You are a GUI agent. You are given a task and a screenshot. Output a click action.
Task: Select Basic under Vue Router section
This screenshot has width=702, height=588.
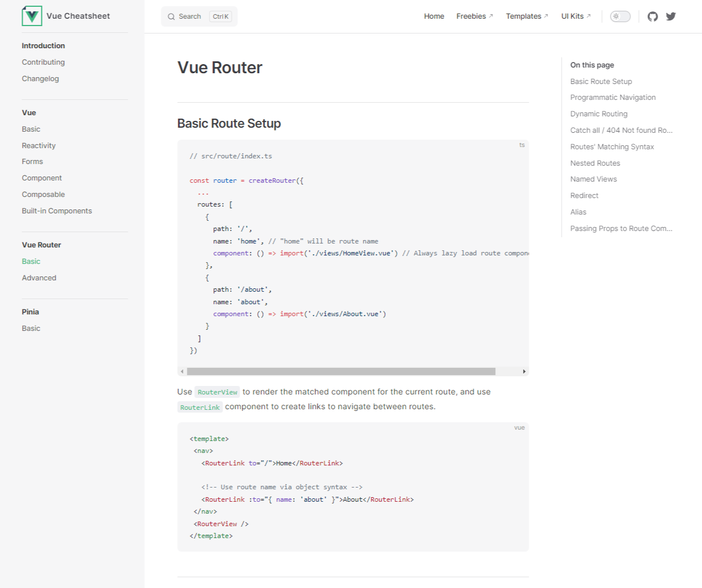[31, 261]
